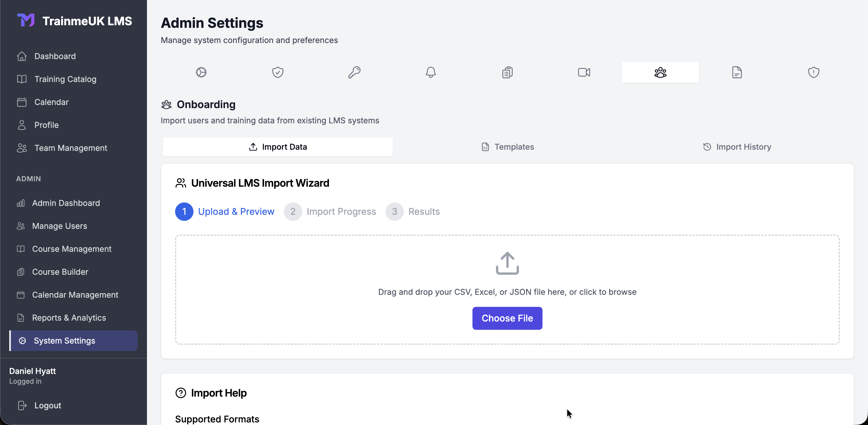
Task: Switch to the Import History tab
Action: [x=737, y=147]
